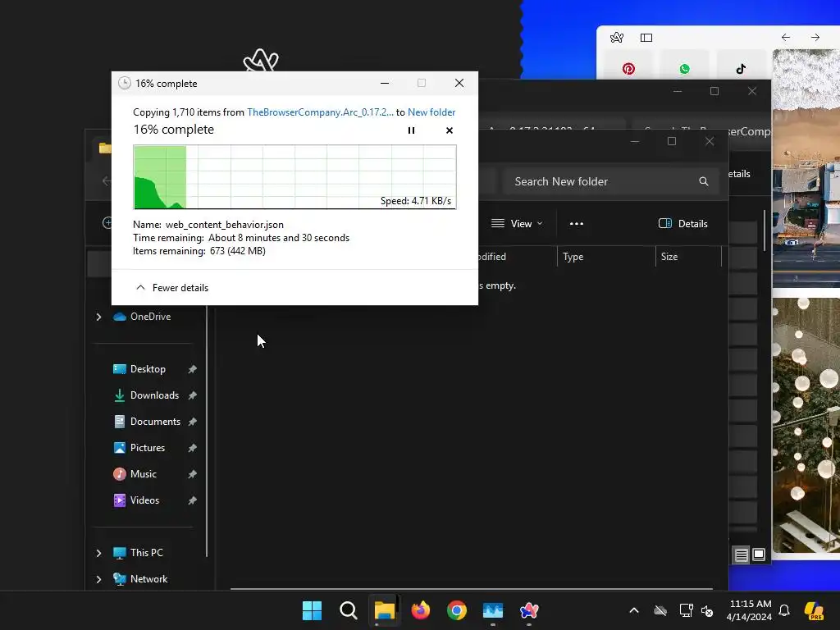840x630 pixels.
Task: Open the Desktop quick access folder
Action: (139, 369)
